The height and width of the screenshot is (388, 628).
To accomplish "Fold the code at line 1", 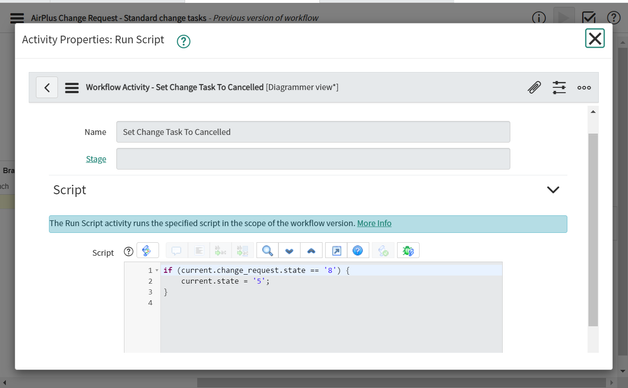I will tap(157, 270).
